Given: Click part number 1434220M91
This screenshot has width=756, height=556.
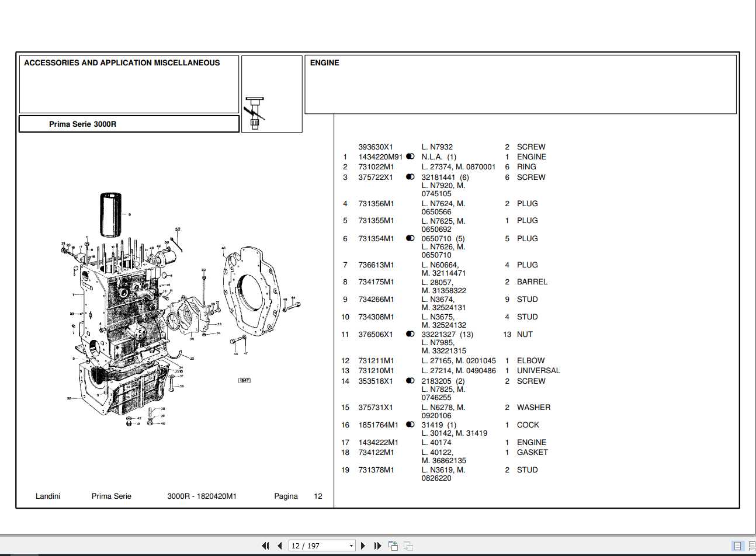Looking at the screenshot, I should pos(380,157).
